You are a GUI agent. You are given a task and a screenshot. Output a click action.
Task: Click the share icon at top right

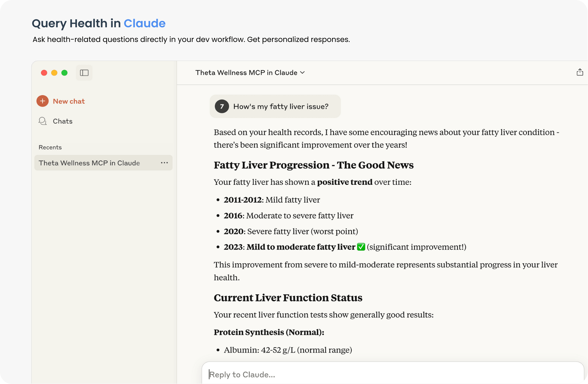(580, 72)
